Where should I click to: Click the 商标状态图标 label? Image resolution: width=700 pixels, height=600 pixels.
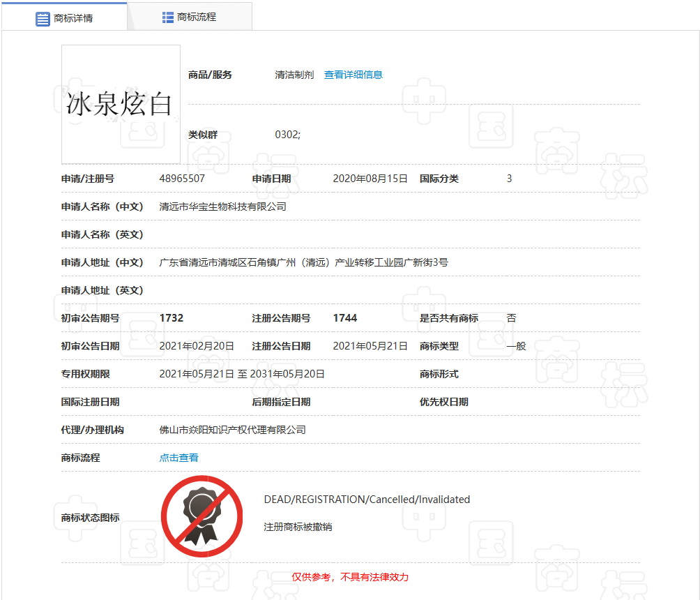(90, 518)
